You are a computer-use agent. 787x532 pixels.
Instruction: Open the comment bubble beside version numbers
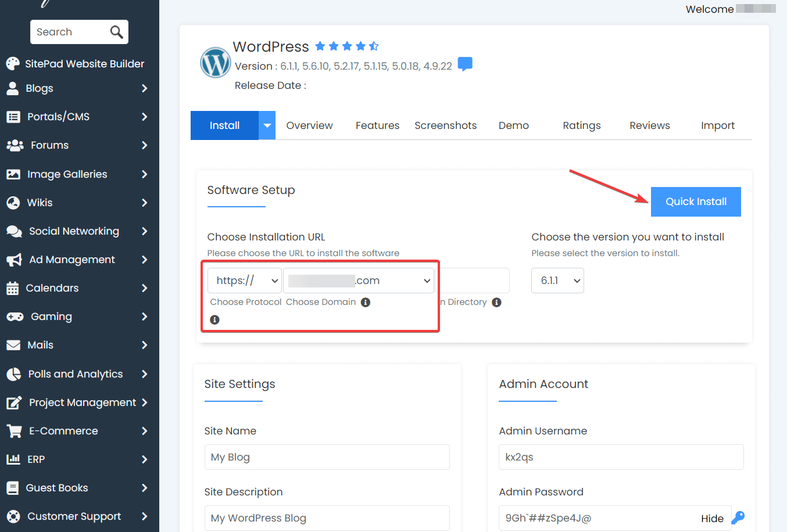pyautogui.click(x=465, y=65)
